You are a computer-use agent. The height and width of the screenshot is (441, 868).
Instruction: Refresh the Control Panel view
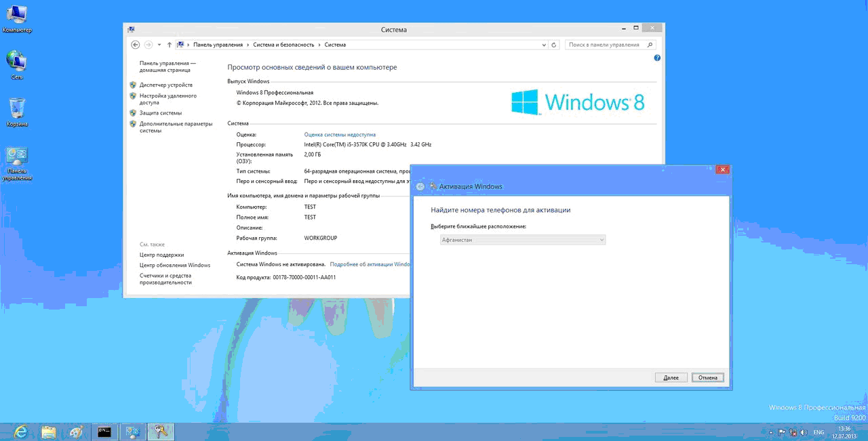pos(554,45)
